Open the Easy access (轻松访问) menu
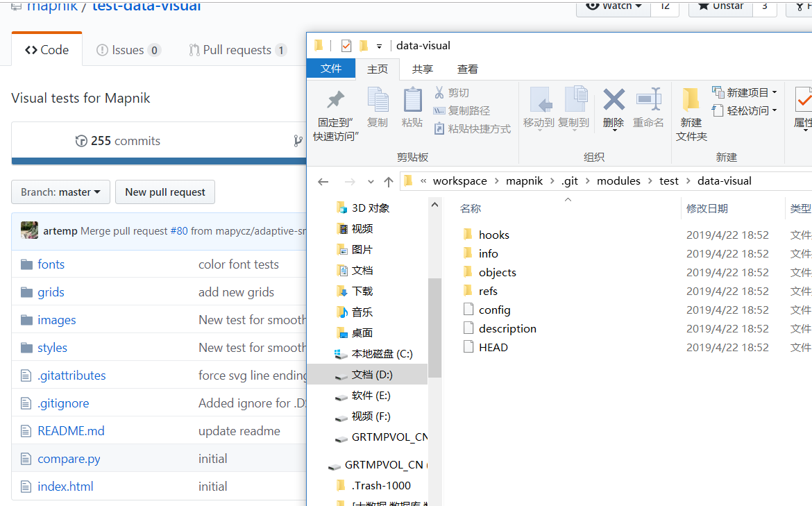This screenshot has height=506, width=812. 745,110
